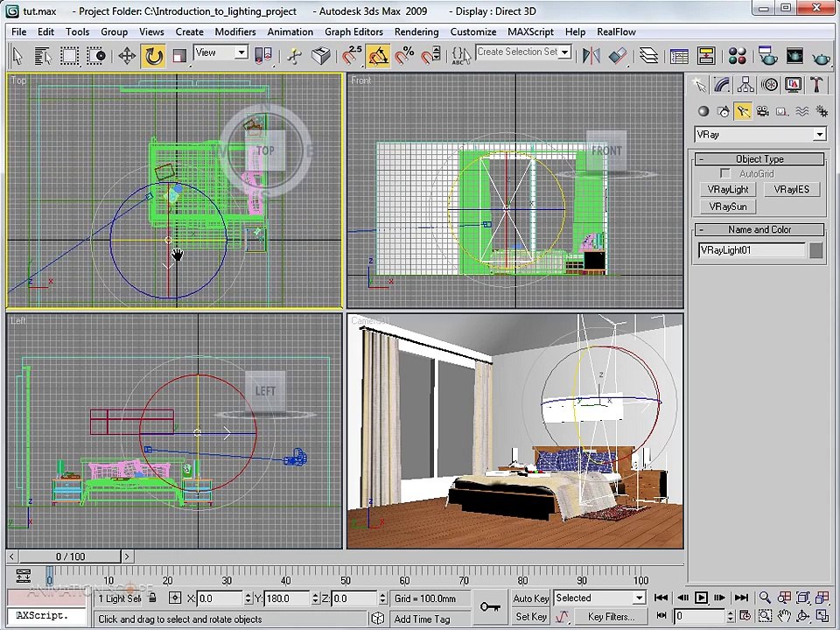Select the Select Object arrow tool
The image size is (840, 630).
point(17,56)
